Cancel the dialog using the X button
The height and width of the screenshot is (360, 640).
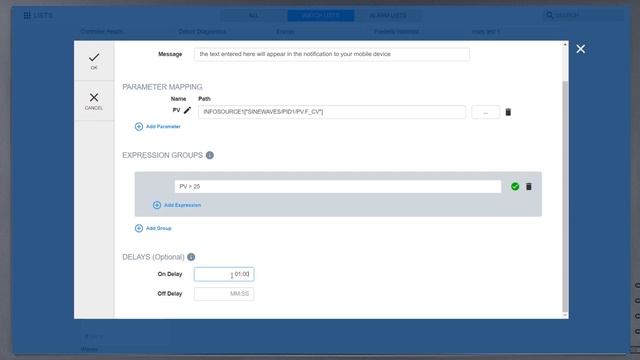point(94,101)
